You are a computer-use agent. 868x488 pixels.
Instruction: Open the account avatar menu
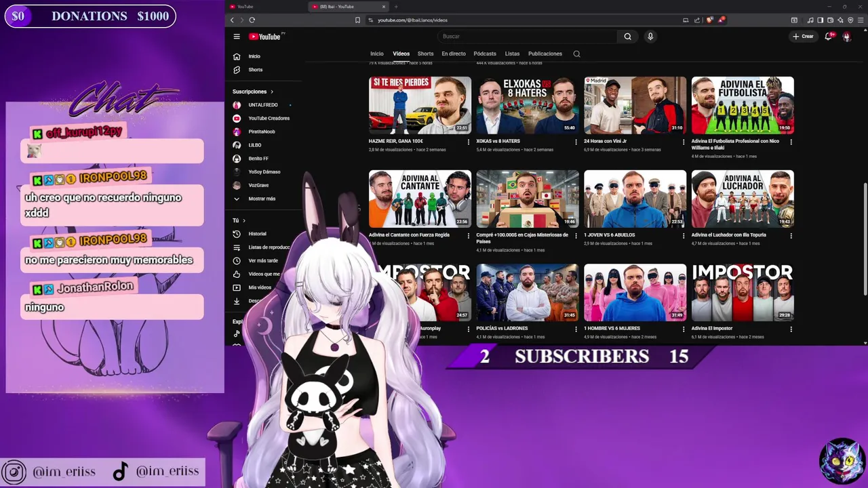click(846, 37)
